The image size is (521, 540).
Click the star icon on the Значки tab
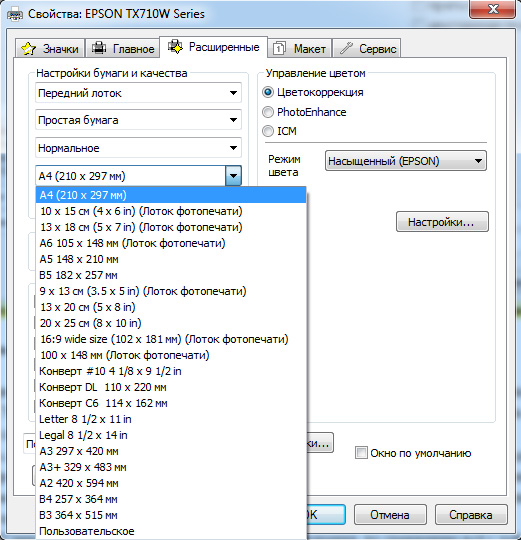pyautogui.click(x=28, y=49)
